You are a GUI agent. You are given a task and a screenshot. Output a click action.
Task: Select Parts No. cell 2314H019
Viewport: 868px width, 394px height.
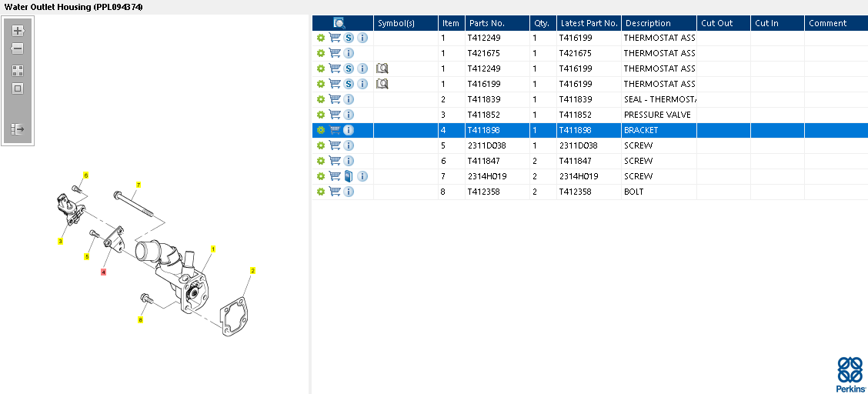(x=497, y=176)
